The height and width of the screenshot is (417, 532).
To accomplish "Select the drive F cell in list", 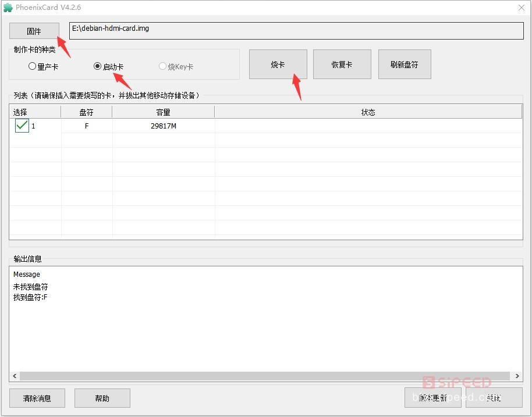I will 87,126.
